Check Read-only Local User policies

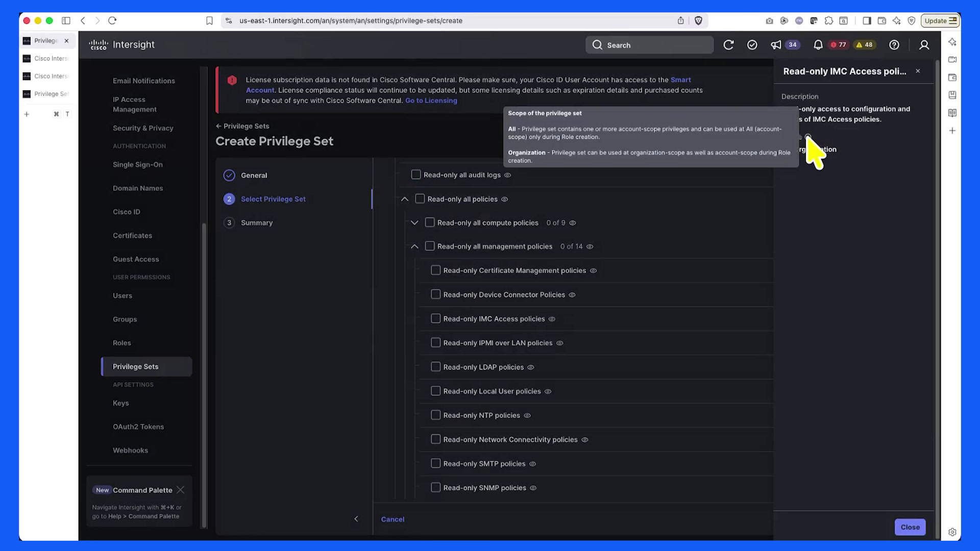[435, 391]
